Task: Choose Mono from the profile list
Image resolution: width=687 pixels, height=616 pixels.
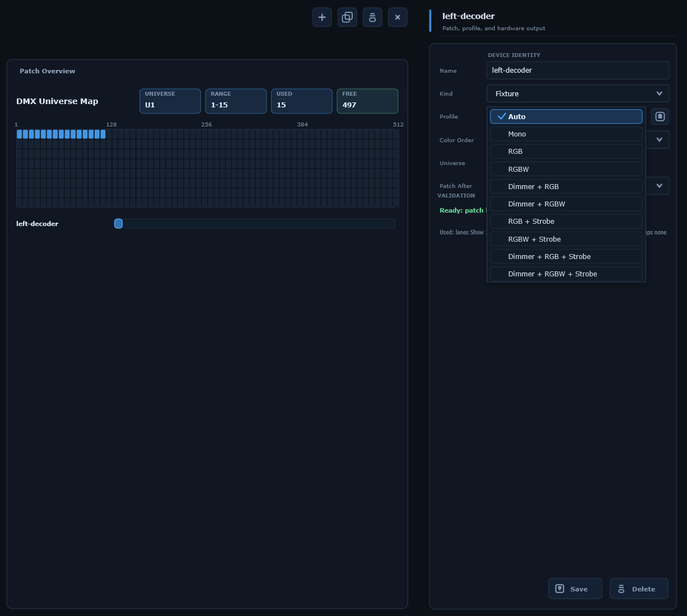Action: click(566, 134)
